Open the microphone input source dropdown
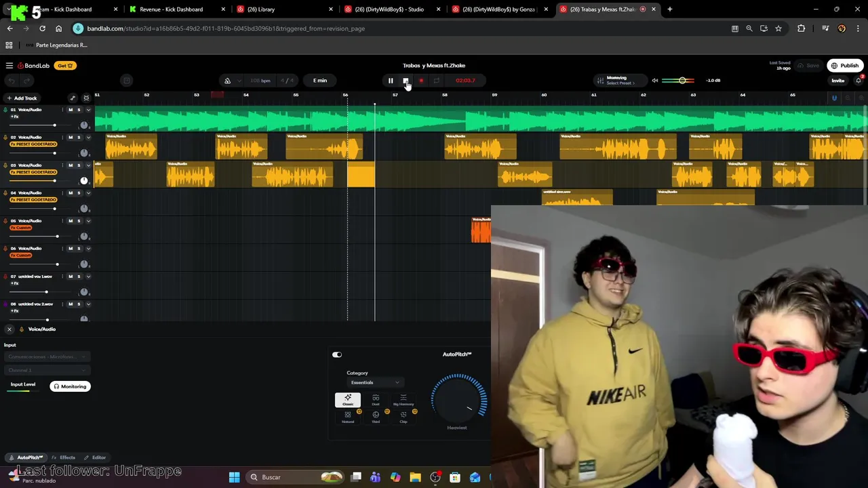 [x=46, y=357]
